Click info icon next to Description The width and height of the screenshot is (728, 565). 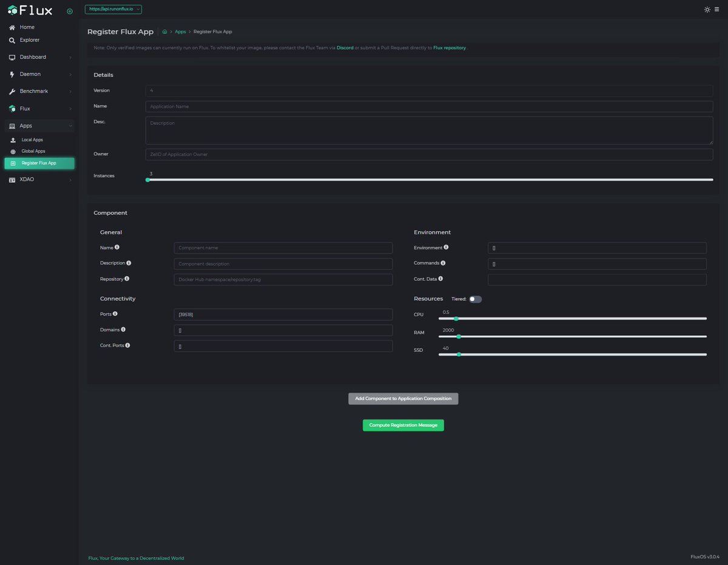(x=129, y=263)
